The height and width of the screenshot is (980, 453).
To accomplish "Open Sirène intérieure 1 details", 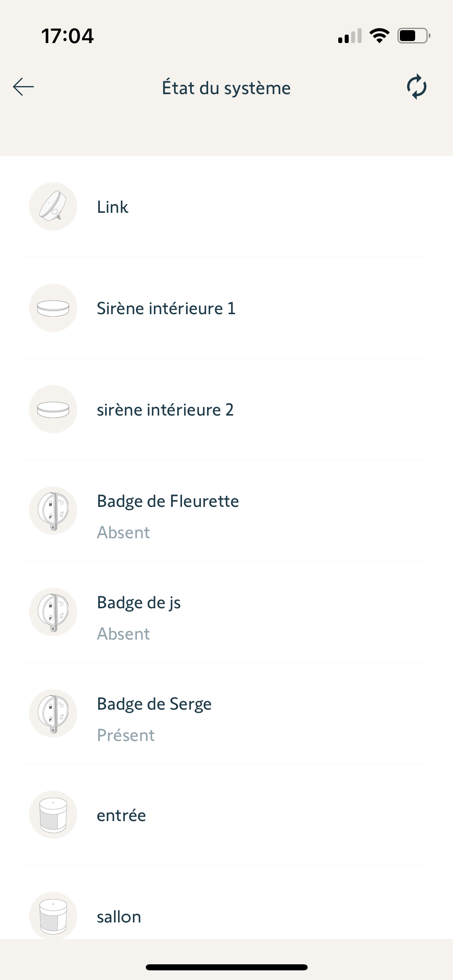I will 166,309.
